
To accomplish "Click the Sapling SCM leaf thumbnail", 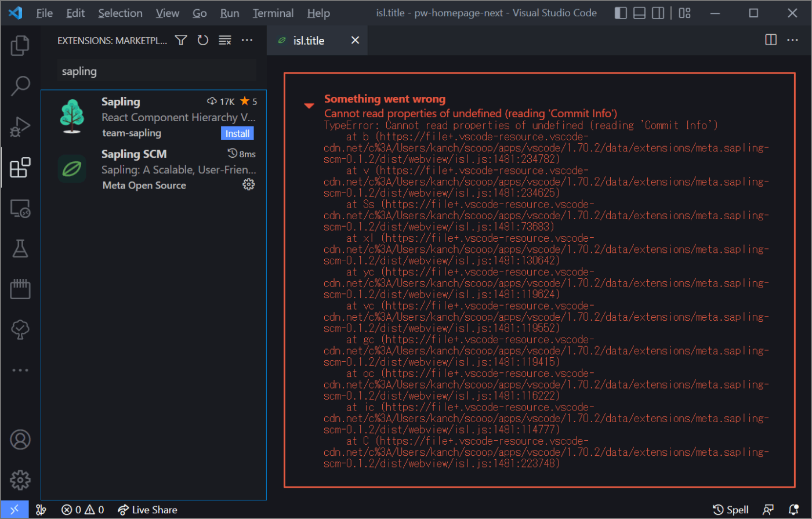I will [x=72, y=169].
